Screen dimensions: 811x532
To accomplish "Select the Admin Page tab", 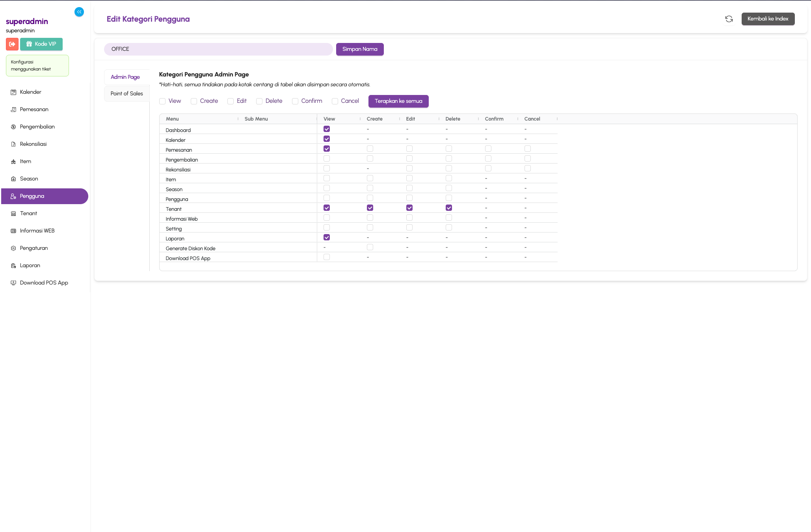I will point(125,77).
